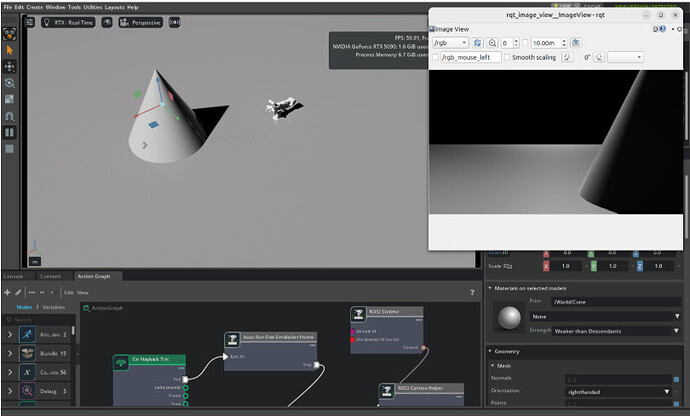Expand the Bundle node category
Screen dimensions: 690x416
(x=10, y=353)
